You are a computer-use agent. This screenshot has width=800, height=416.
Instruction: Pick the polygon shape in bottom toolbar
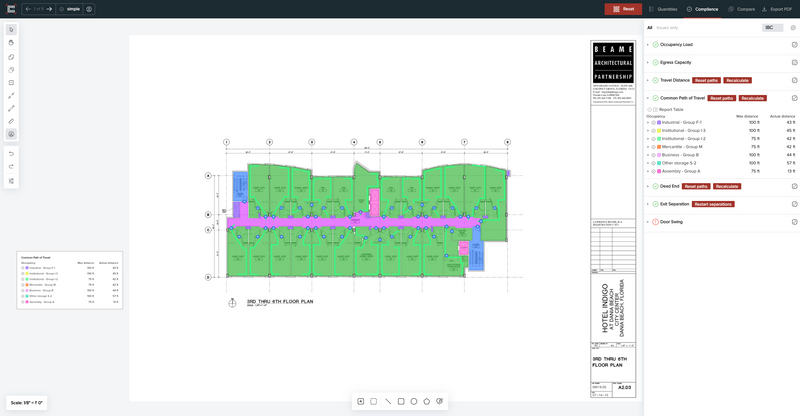click(x=427, y=402)
